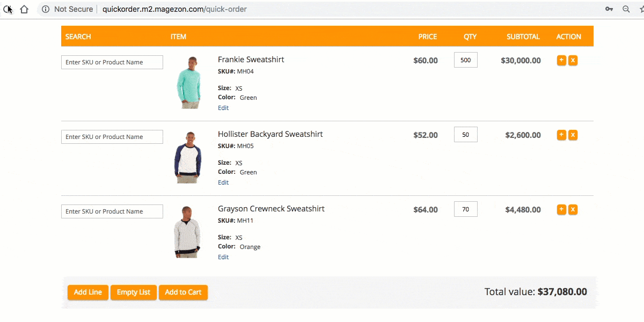Add a line after Frankie Sweatshirt row
The image size is (644, 322).
click(561, 60)
